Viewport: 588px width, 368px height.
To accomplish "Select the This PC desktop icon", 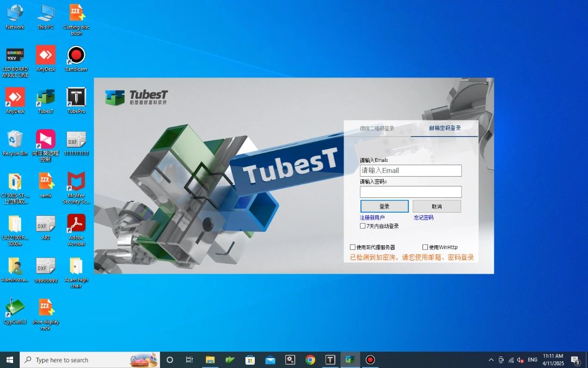I will [x=46, y=17].
